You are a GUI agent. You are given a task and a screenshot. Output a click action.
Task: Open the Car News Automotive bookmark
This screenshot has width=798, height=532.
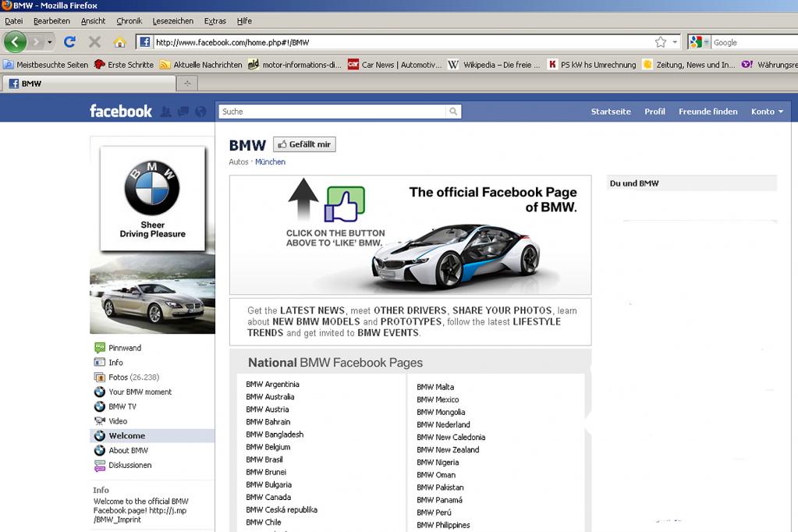395,65
